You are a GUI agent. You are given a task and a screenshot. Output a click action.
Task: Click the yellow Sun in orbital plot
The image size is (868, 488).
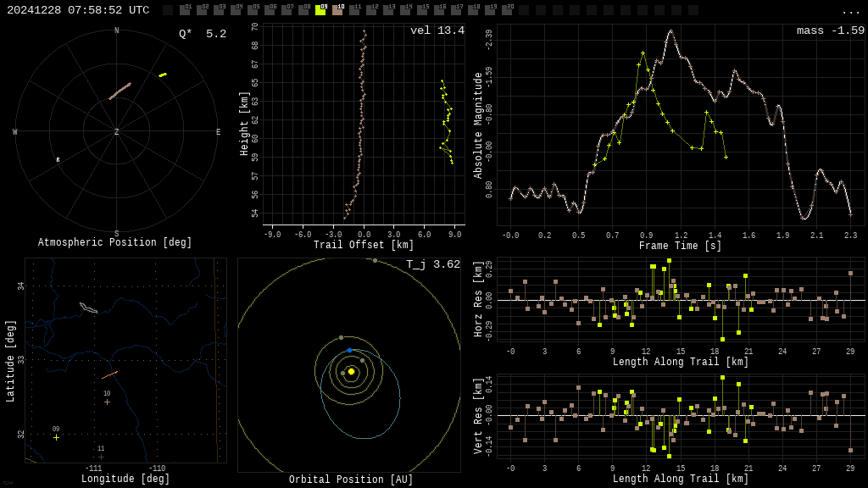[351, 371]
